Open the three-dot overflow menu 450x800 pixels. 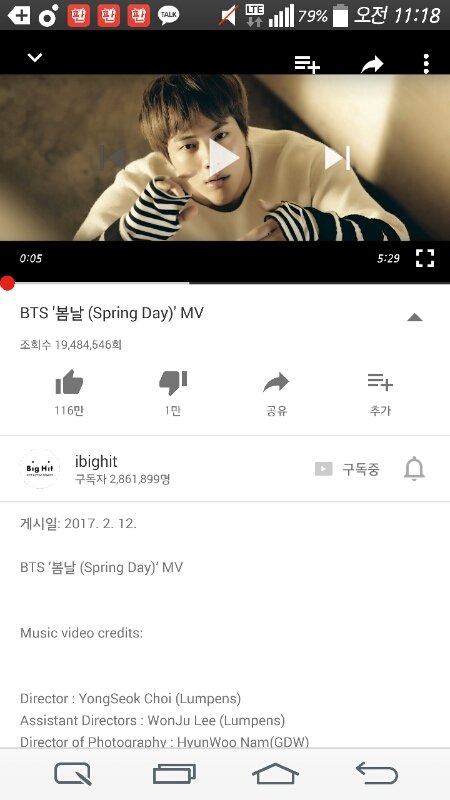pos(426,64)
